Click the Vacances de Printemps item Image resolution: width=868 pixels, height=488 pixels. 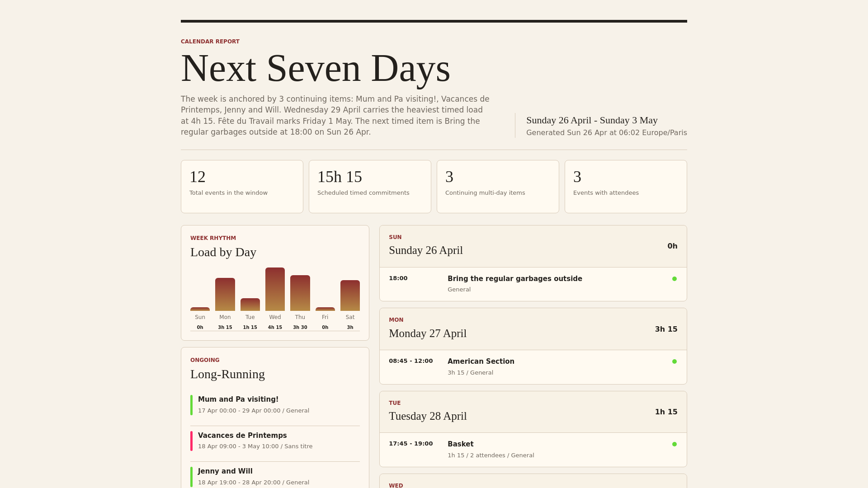click(x=275, y=441)
